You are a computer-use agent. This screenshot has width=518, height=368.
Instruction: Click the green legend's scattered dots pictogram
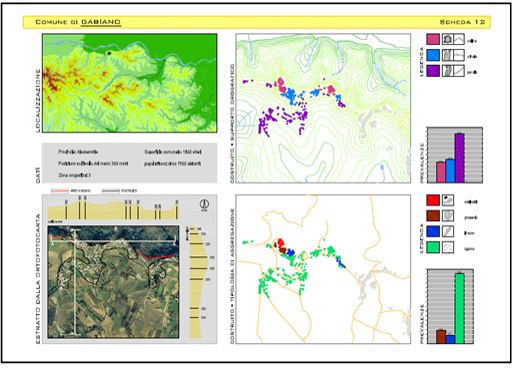[448, 247]
